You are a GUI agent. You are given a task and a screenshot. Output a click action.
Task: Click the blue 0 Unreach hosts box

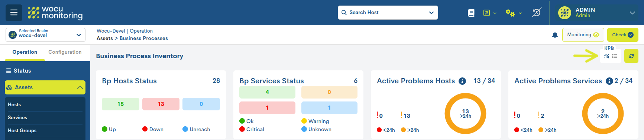click(x=201, y=104)
